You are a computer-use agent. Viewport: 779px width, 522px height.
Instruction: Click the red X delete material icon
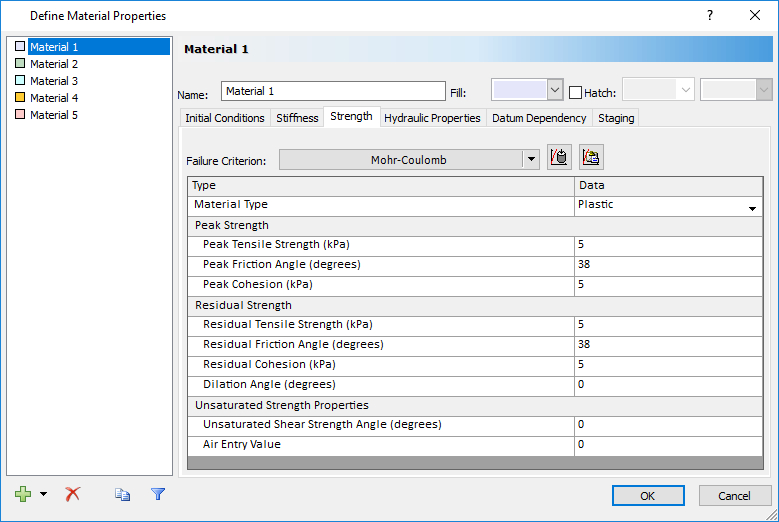pyautogui.click(x=72, y=494)
